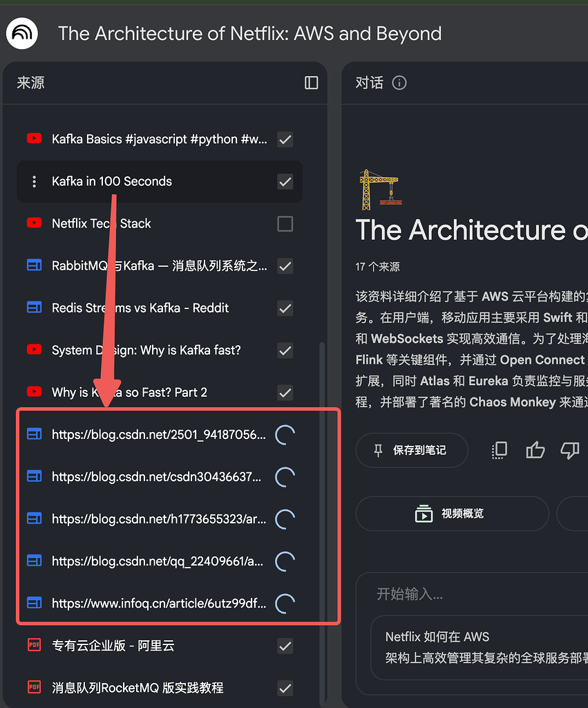Open source https://blog.csdn.net/h1773655323
This screenshot has width=588, height=708.
(159, 519)
